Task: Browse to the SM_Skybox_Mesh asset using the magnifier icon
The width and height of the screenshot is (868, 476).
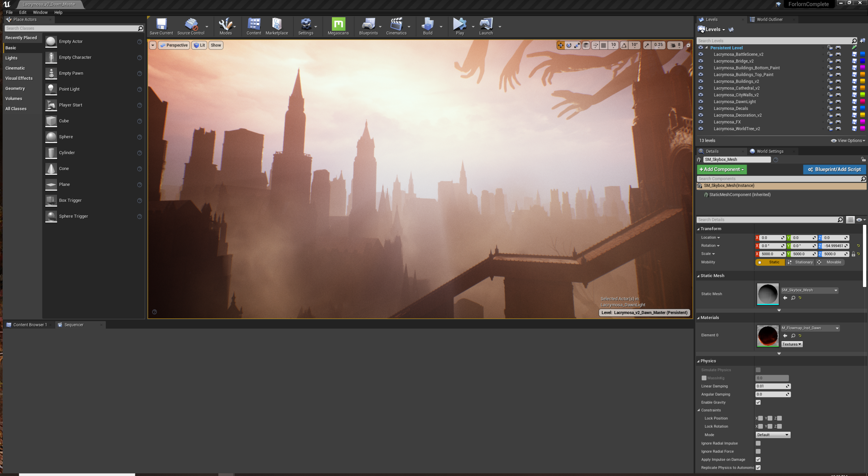Action: point(793,298)
